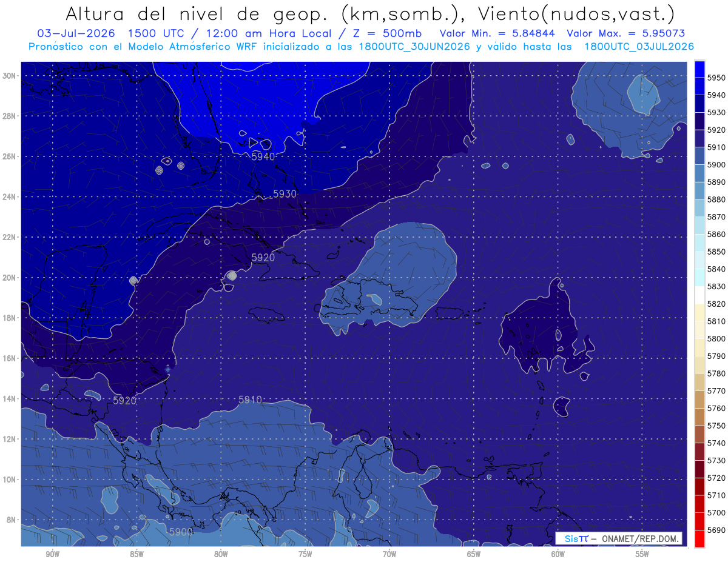Click the 18N latitude axis label

(10, 318)
